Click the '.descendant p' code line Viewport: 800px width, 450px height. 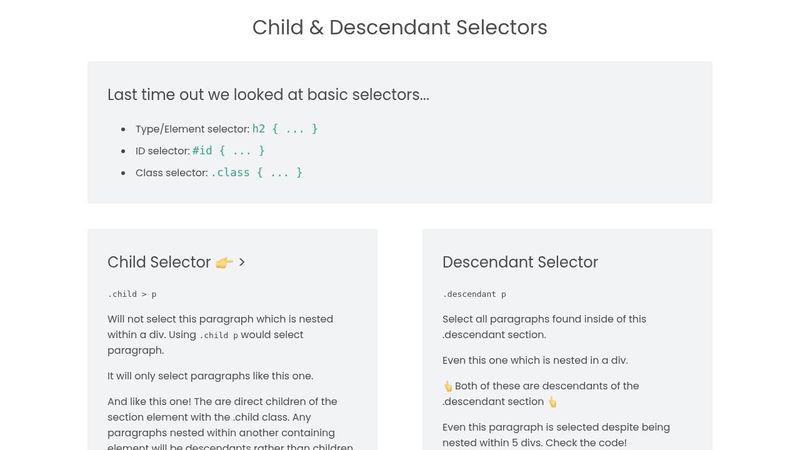tap(474, 294)
